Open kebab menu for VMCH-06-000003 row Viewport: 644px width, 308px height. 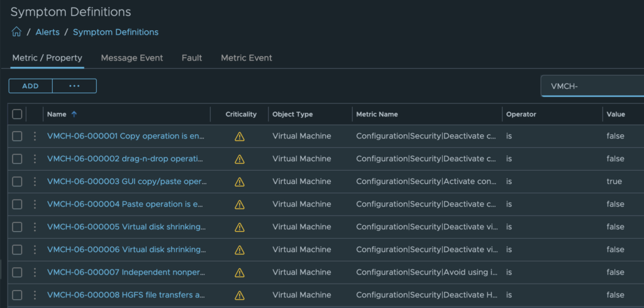tap(35, 181)
